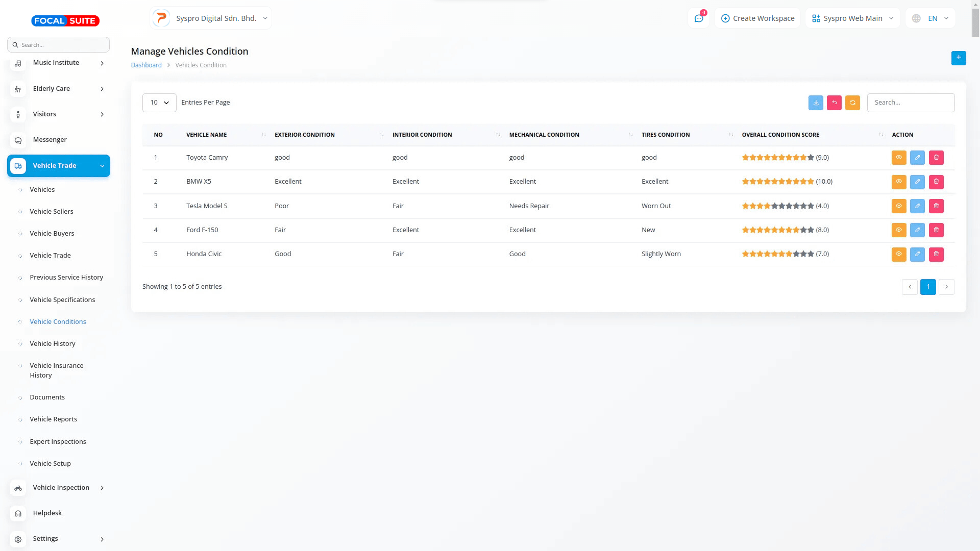Expand the Syspro Digital Sdn. Bhd. selector
Screen dimensions: 980x551
click(x=211, y=18)
